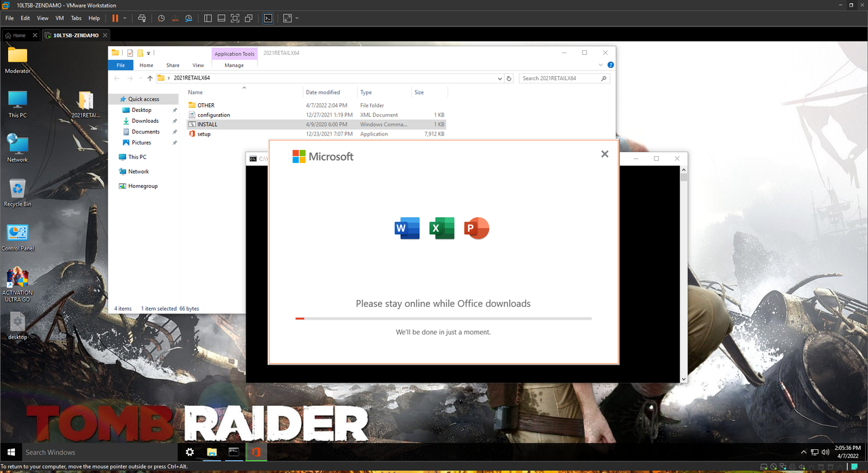
Task: Select the INSTALL command script file
Action: coord(316,124)
